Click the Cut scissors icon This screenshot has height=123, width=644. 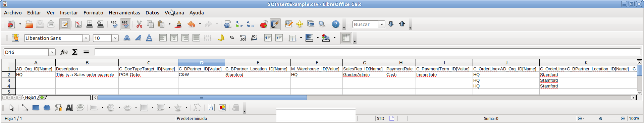pos(139,24)
